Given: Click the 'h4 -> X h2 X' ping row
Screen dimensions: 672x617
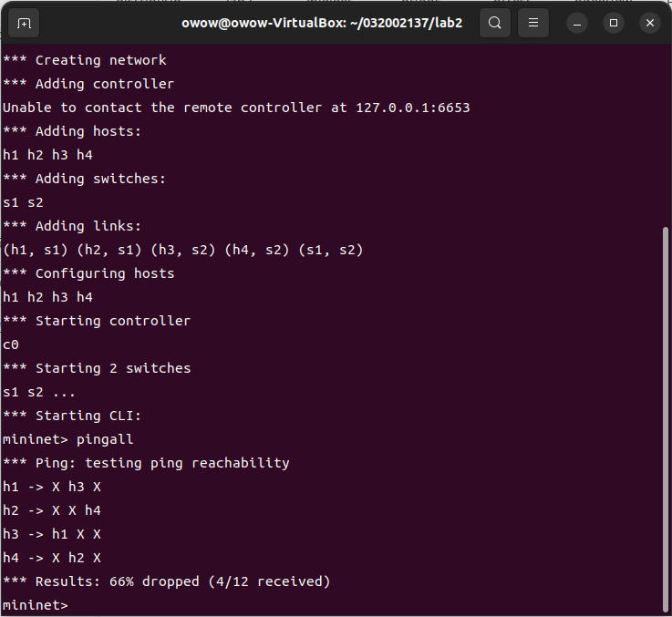Looking at the screenshot, I should point(52,558).
